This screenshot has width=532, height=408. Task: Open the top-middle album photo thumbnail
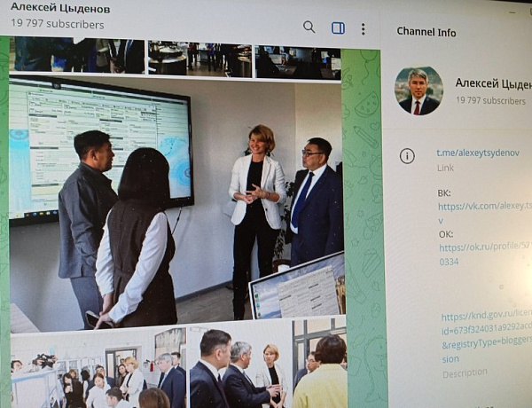pos(199,59)
